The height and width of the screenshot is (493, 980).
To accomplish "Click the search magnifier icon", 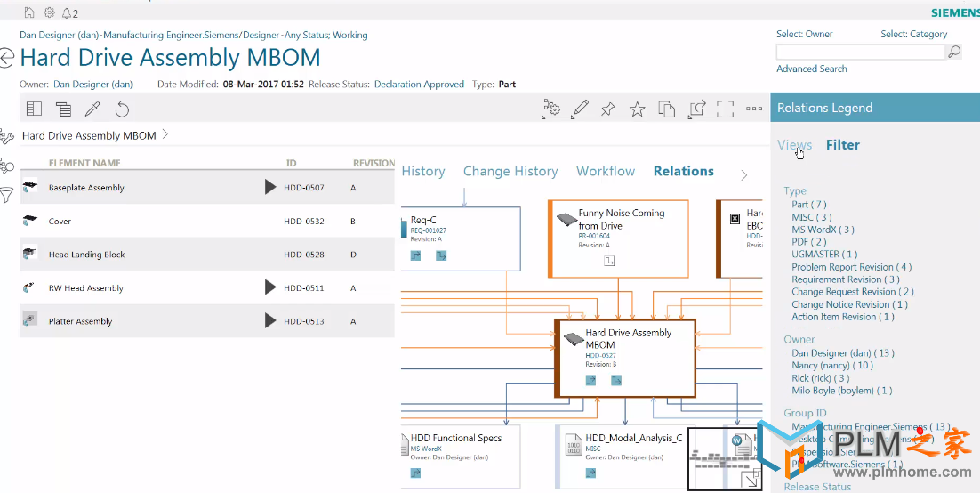I will coord(953,52).
